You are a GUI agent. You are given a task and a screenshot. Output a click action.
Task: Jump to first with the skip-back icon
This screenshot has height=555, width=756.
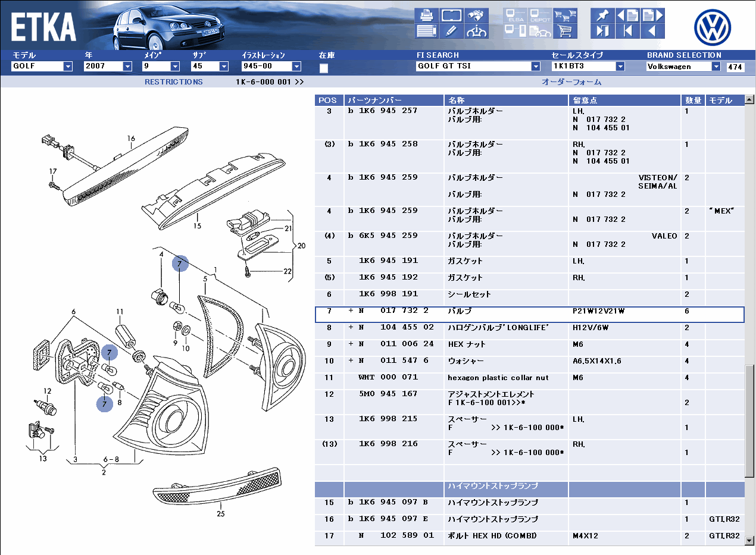coord(627,31)
